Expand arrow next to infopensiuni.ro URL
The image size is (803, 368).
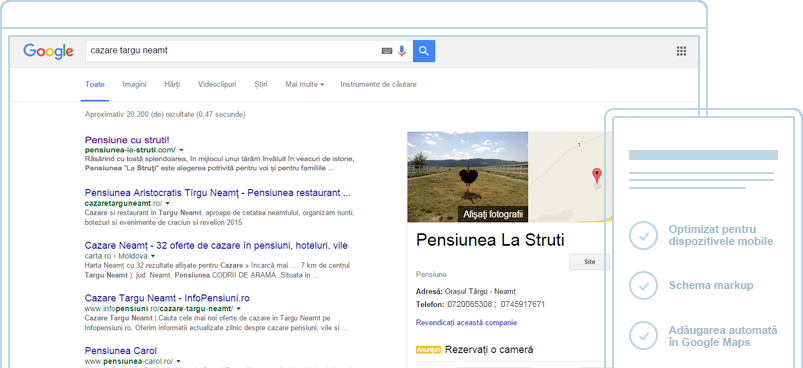point(239,309)
